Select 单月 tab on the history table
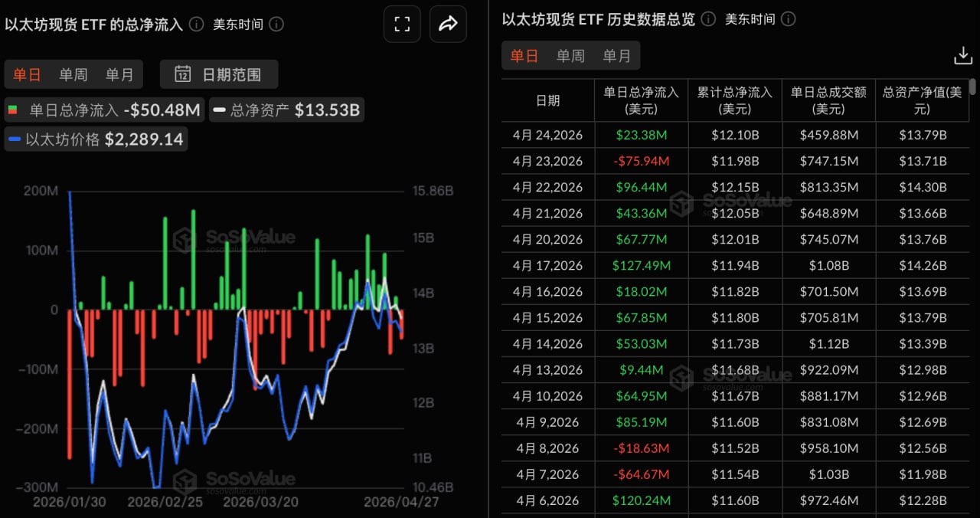The image size is (980, 518). 616,56
